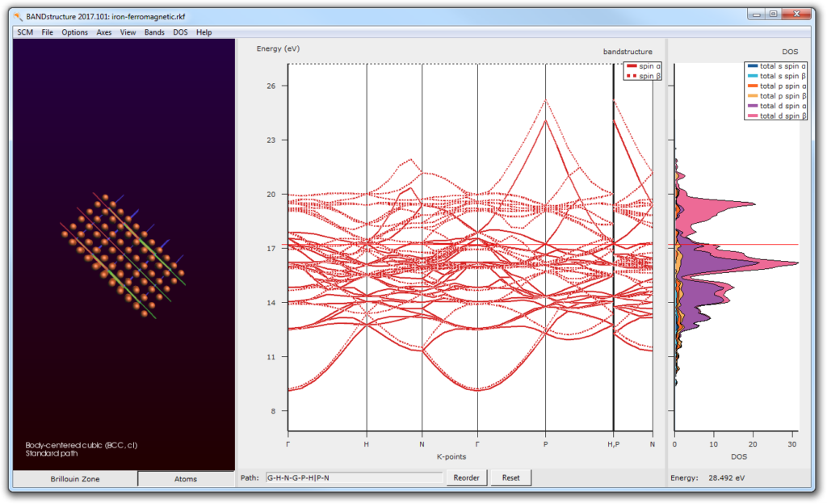Select the H,P point in the band plot
Viewport: 827px width, 504px height.
pos(615,444)
